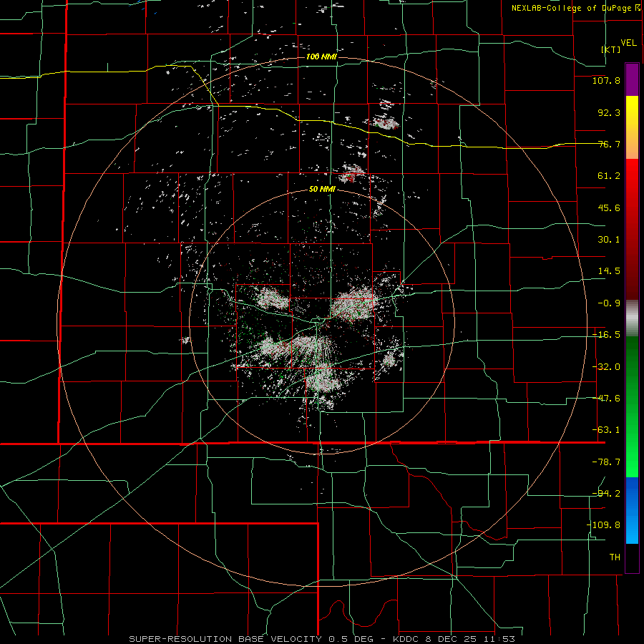Click the 50 NMI range ring label
The width and height of the screenshot is (644, 644).
(x=322, y=190)
